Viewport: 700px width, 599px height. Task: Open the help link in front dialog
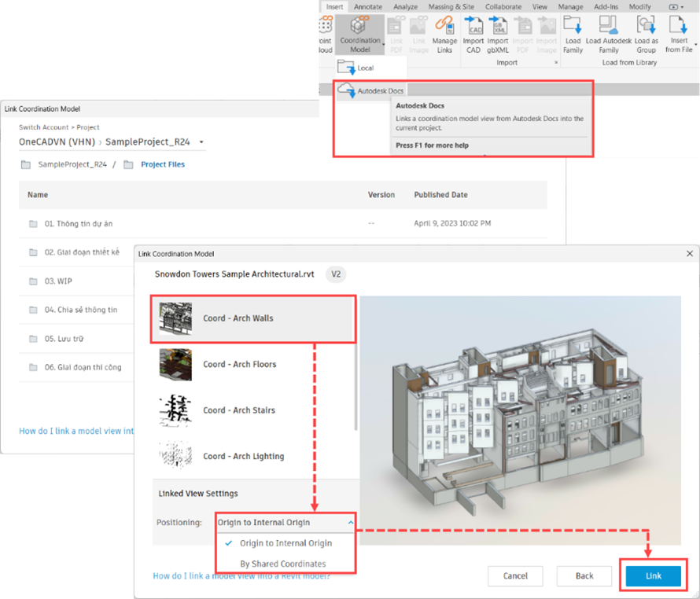point(241,575)
